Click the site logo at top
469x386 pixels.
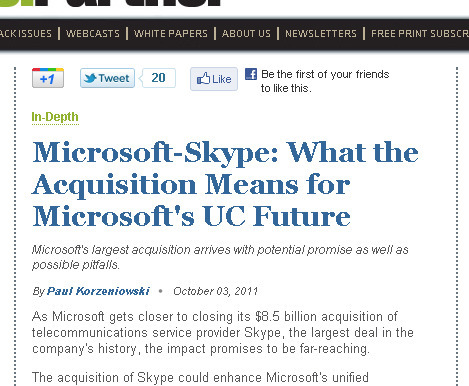[110, 3]
